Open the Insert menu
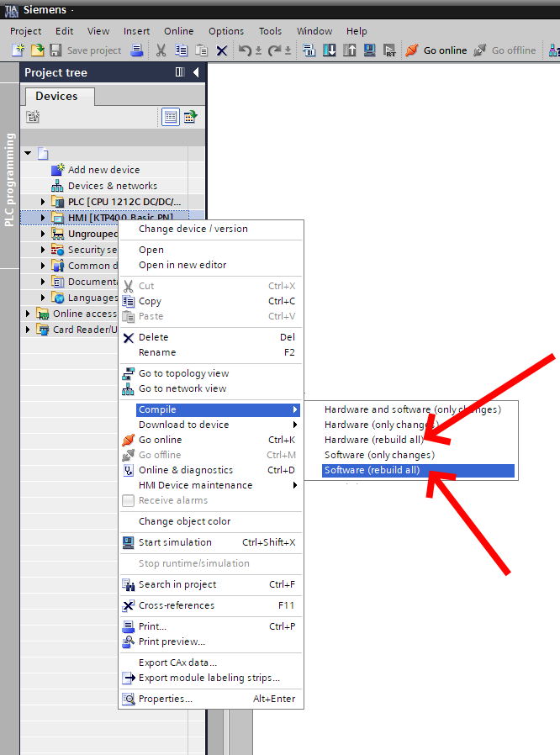The height and width of the screenshot is (755, 560). pos(136,31)
